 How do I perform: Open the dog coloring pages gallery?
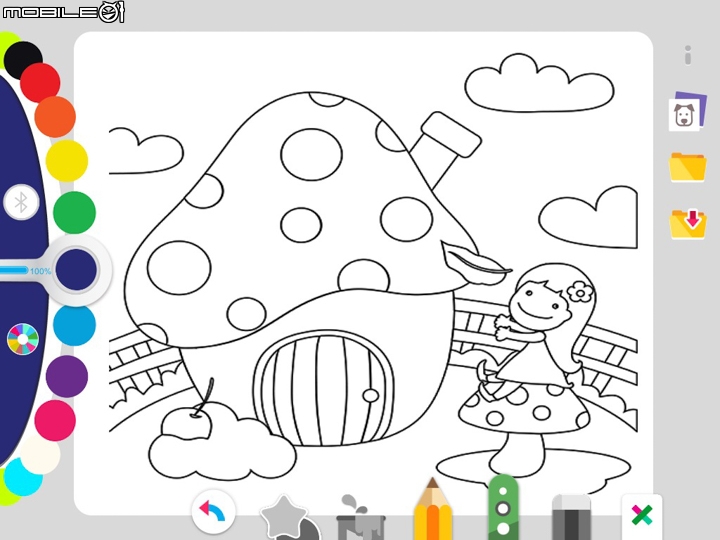(686, 112)
